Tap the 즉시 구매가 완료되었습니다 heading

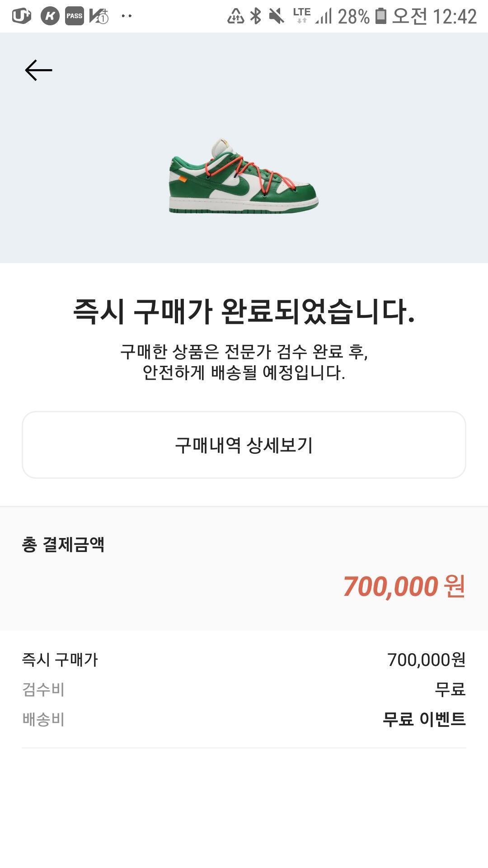[x=244, y=311]
